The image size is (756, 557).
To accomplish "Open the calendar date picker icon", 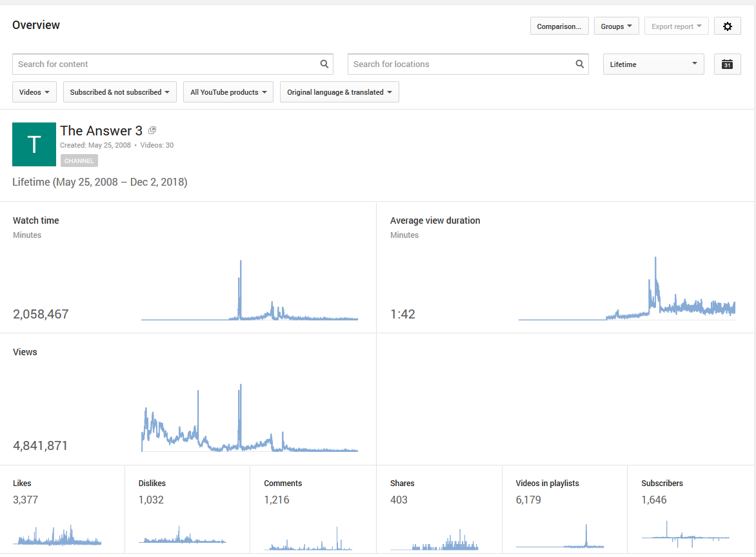I will pyautogui.click(x=727, y=64).
